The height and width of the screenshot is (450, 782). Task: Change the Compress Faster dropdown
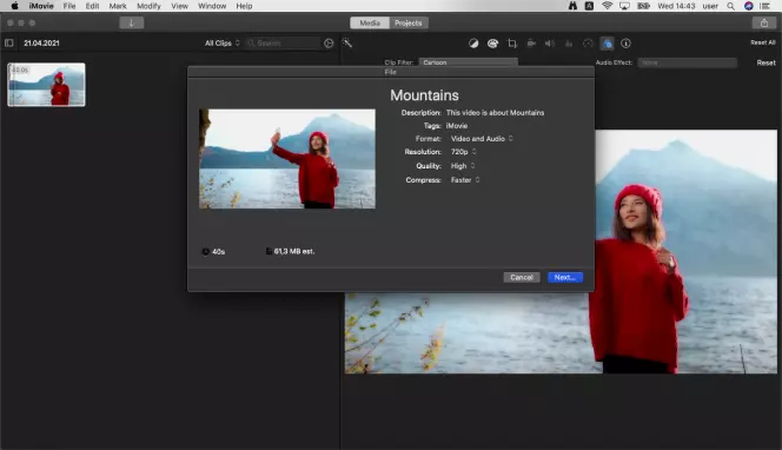[465, 180]
